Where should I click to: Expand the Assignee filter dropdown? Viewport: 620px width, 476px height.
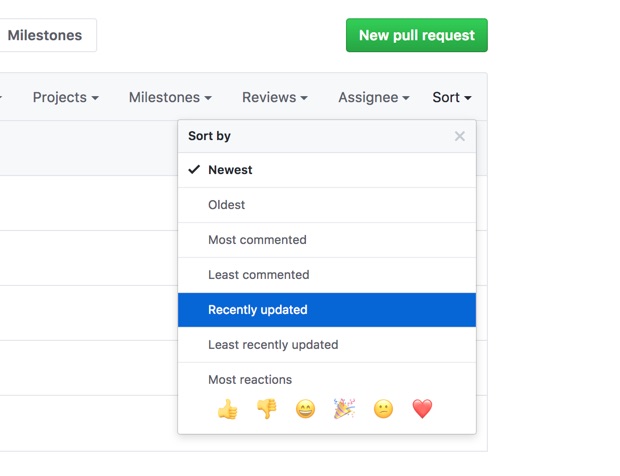(x=374, y=97)
